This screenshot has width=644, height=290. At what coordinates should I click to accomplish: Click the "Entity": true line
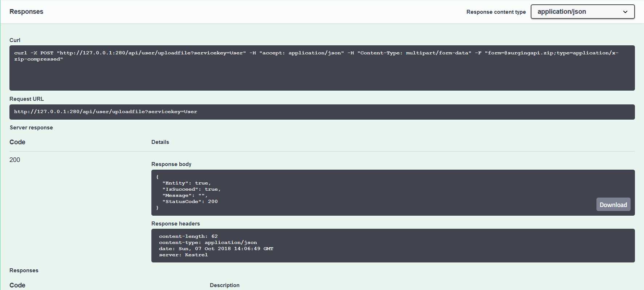tap(187, 183)
